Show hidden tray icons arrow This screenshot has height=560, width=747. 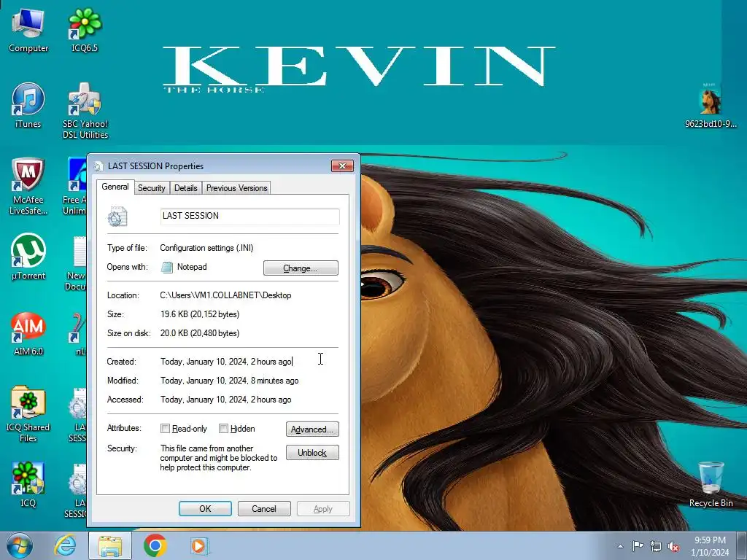620,546
